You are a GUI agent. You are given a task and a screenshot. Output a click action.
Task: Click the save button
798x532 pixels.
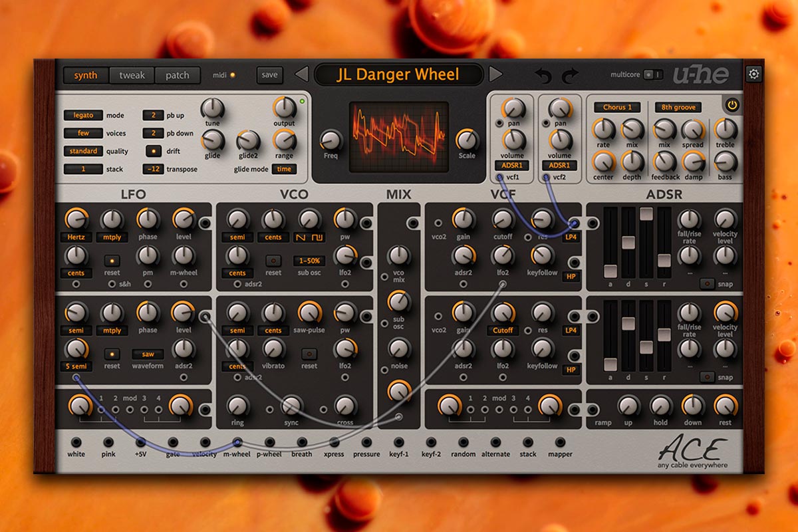(269, 75)
